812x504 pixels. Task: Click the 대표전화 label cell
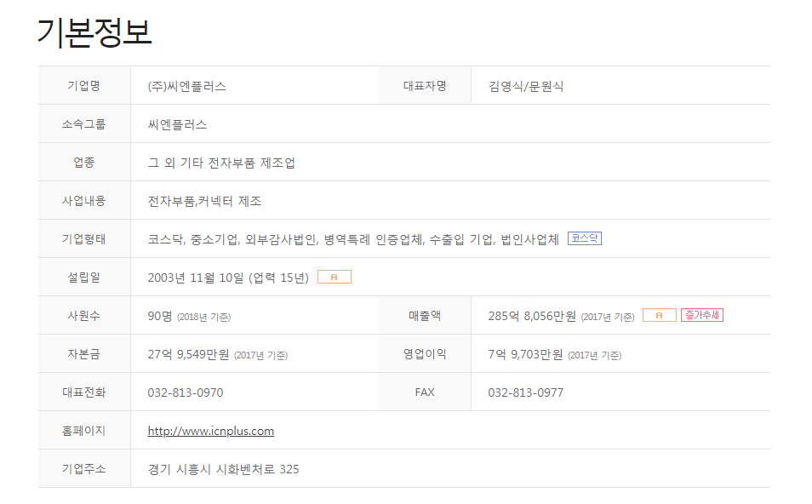click(84, 392)
